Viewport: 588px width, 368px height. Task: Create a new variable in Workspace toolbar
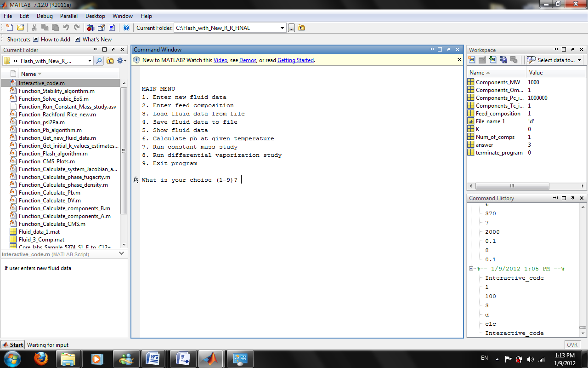pyautogui.click(x=471, y=60)
